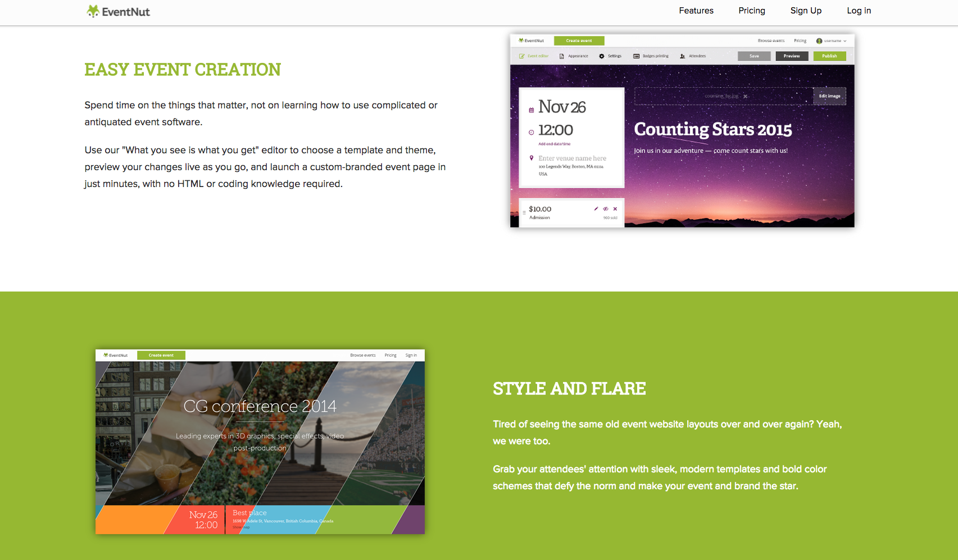958x560 pixels.
Task: Remove counting_bg.jpg with the small X
Action: (x=746, y=97)
